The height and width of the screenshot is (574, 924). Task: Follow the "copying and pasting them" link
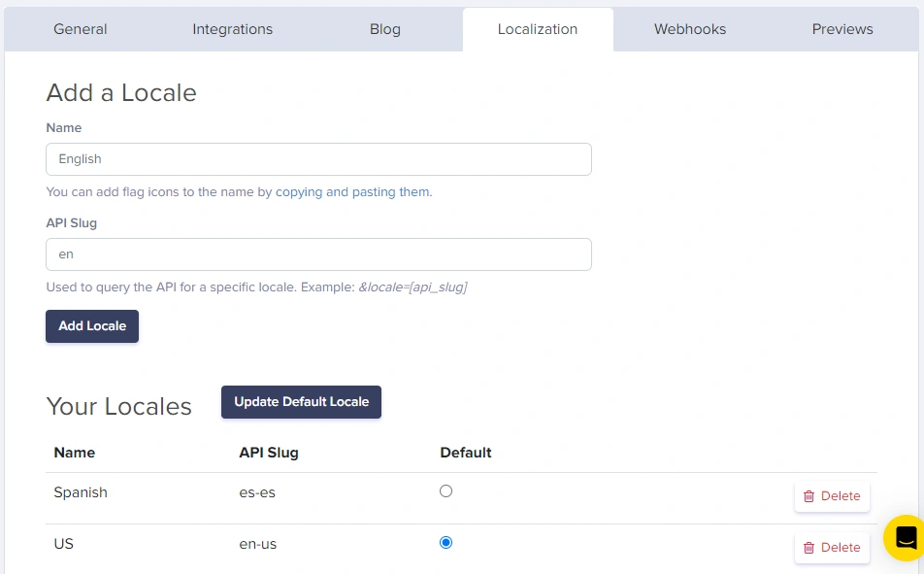352,192
